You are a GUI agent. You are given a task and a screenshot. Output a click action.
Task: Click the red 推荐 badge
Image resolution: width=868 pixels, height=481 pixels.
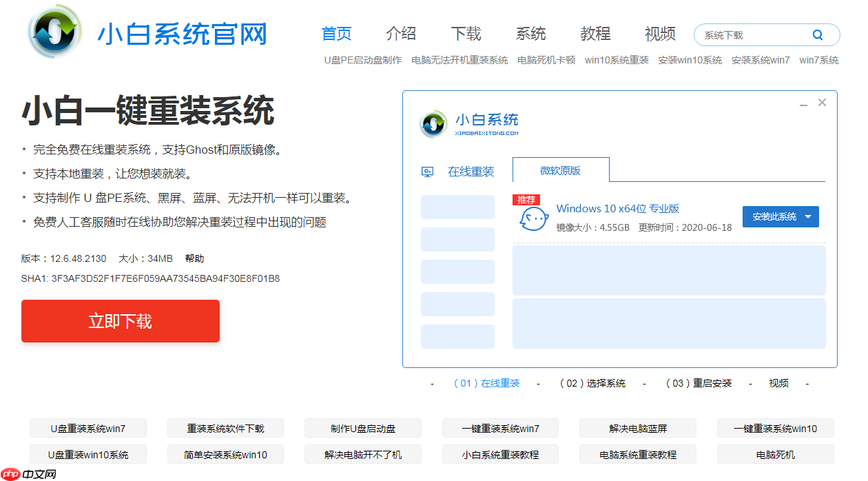[x=526, y=200]
